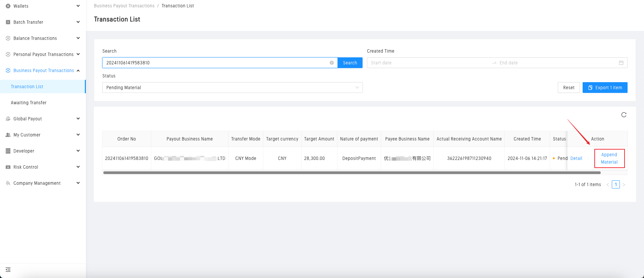Click the Actual Receiving Account Name header
Image resolution: width=644 pixels, height=278 pixels.
coord(469,139)
